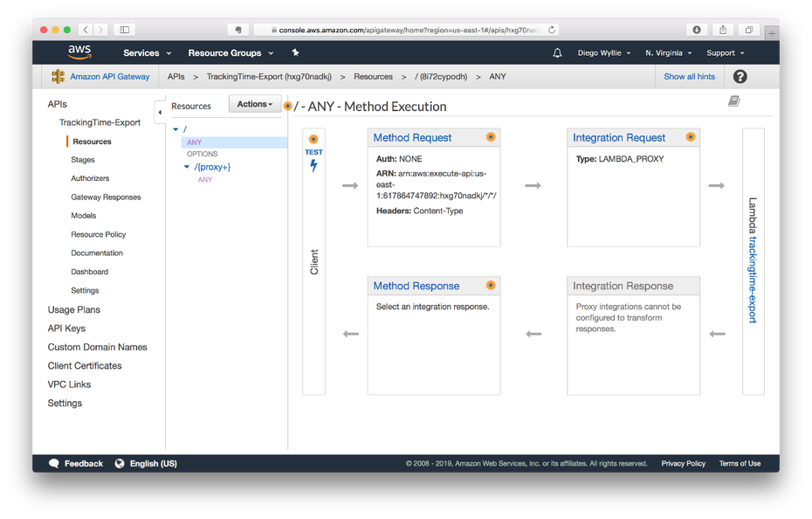Collapse the /{proxy+} resource node
812x519 pixels.
click(187, 167)
